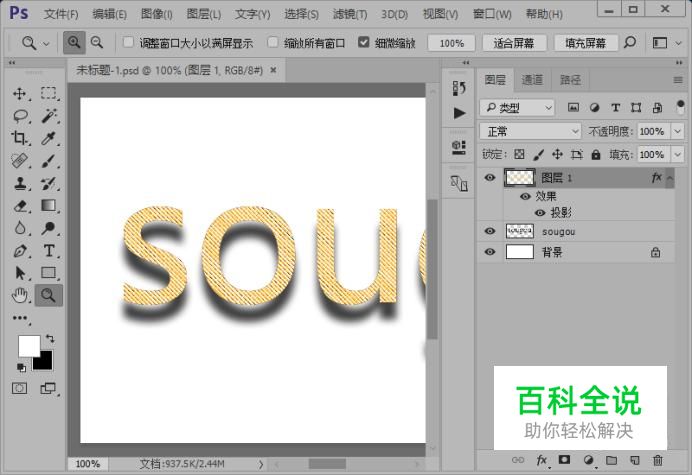Click the Zoom Out mode icon
This screenshot has width=692, height=475.
97,42
